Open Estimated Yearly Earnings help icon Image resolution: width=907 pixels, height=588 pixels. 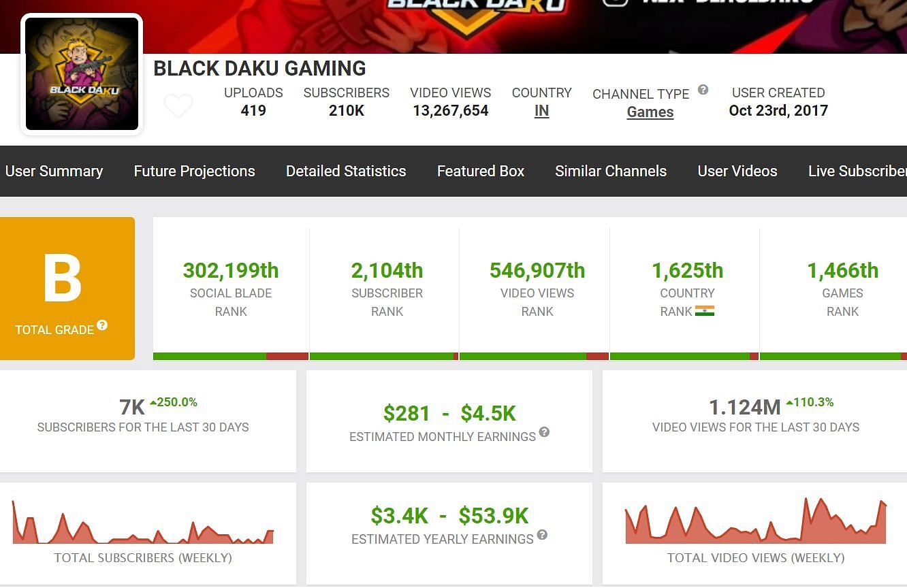pyautogui.click(x=542, y=535)
